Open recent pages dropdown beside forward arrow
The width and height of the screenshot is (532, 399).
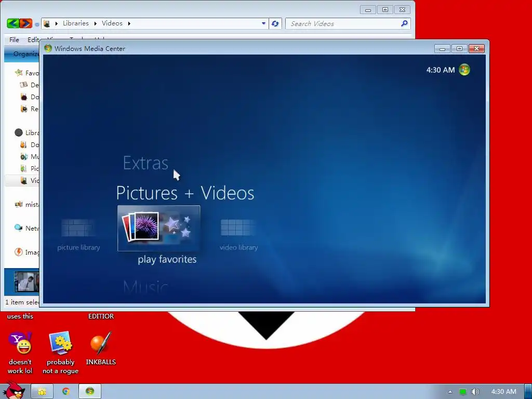(37, 24)
